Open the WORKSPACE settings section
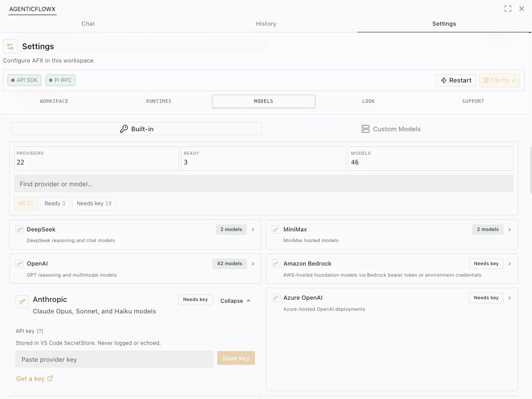 click(x=54, y=102)
